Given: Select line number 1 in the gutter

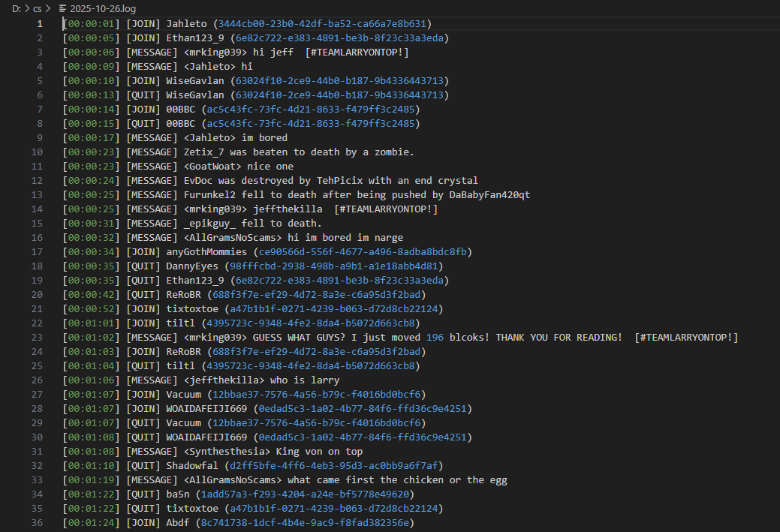Looking at the screenshot, I should pyautogui.click(x=40, y=24).
